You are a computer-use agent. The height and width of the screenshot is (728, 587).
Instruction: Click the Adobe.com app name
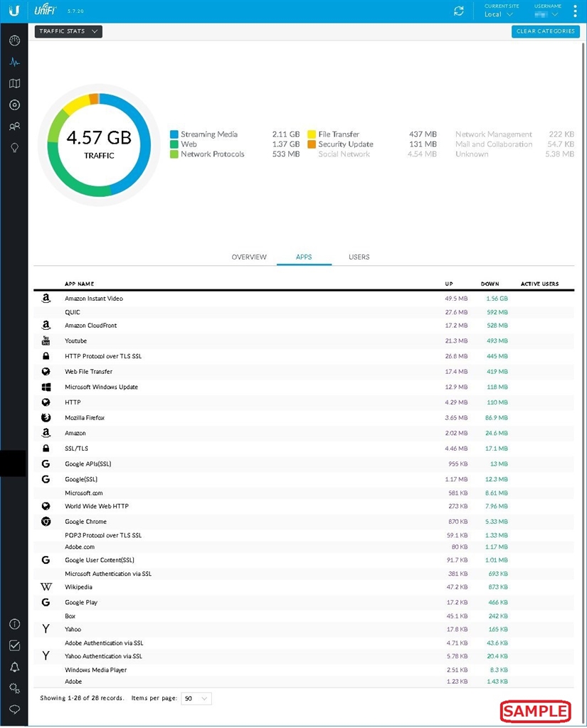(x=80, y=547)
